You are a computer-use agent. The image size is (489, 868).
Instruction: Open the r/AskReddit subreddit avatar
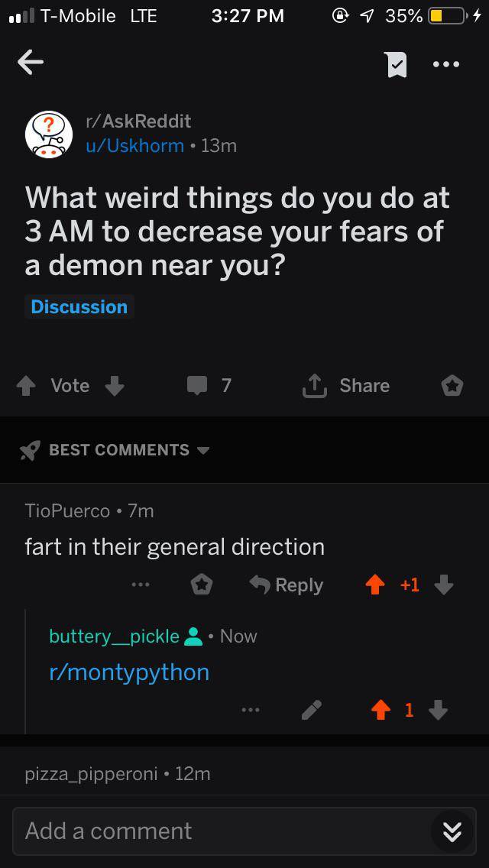click(x=49, y=134)
